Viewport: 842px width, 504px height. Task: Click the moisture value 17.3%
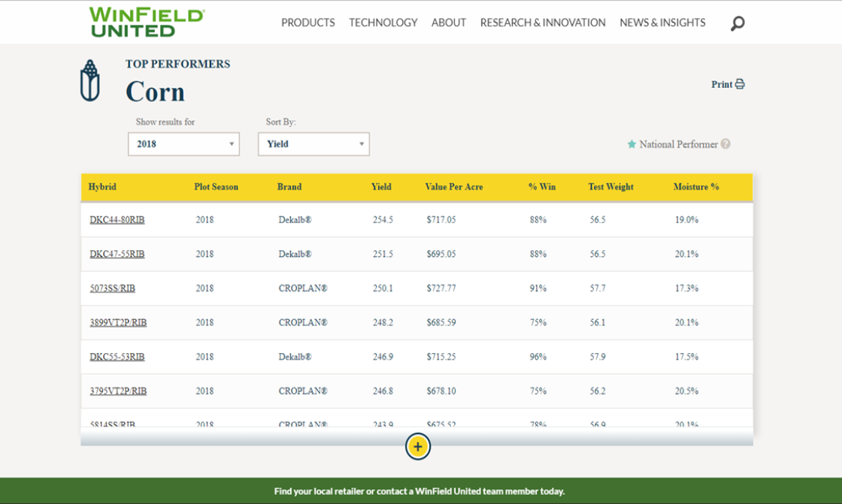coord(687,288)
